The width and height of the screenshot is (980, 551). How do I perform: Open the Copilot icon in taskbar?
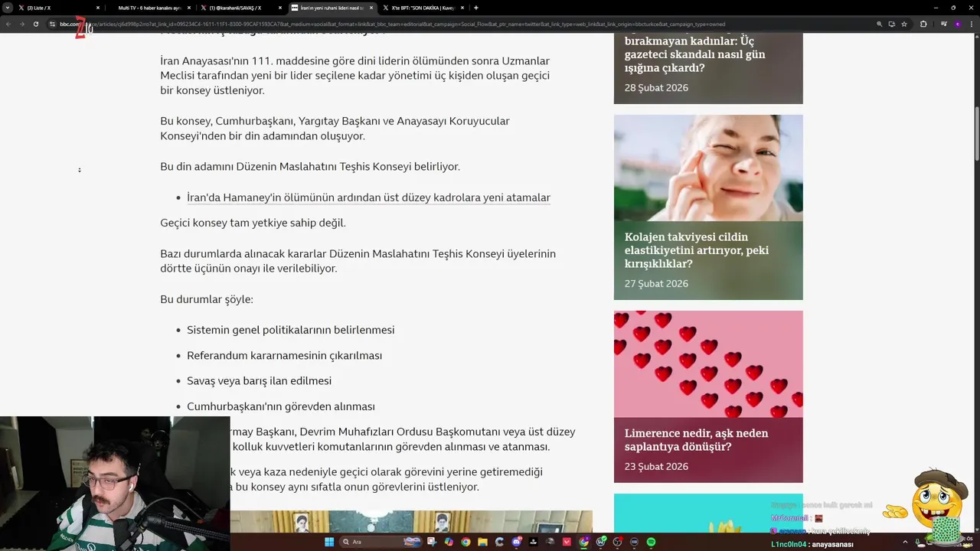coord(449,542)
